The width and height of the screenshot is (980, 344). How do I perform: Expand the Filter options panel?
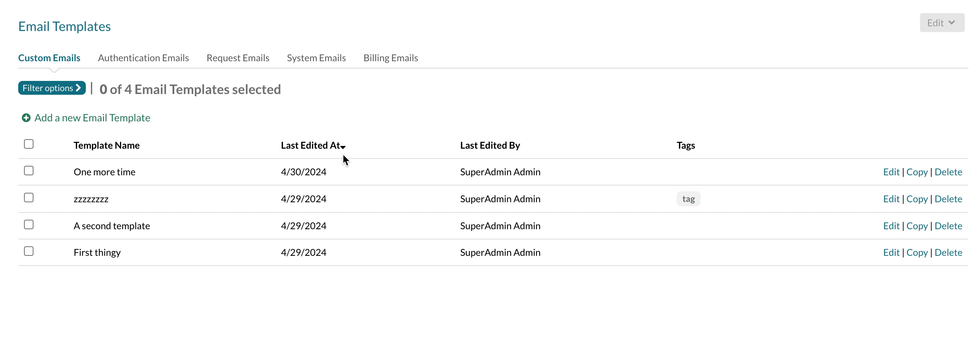pos(52,88)
